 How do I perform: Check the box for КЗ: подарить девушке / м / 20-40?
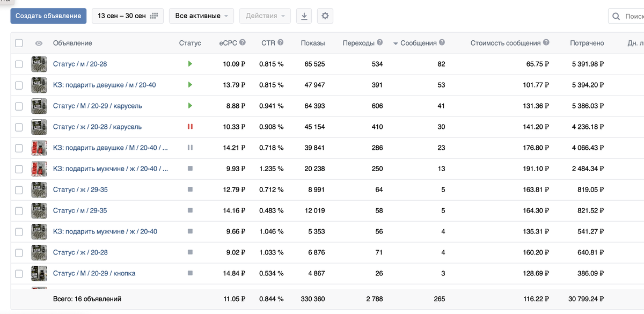tap(19, 85)
